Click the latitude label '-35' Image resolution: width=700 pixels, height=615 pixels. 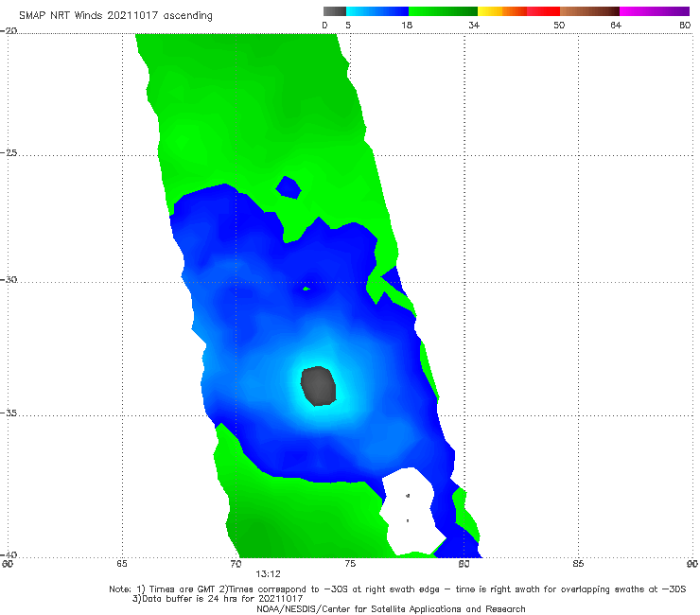[x=9, y=413]
